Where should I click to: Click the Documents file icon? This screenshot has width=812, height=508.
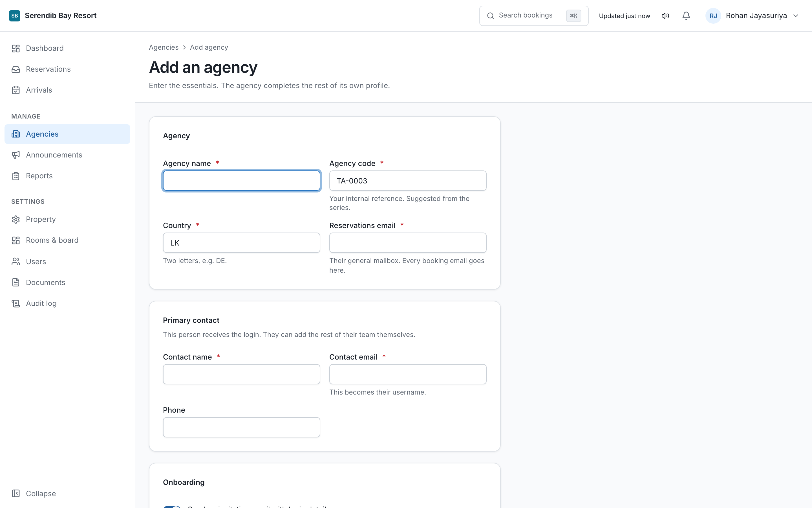tap(16, 282)
